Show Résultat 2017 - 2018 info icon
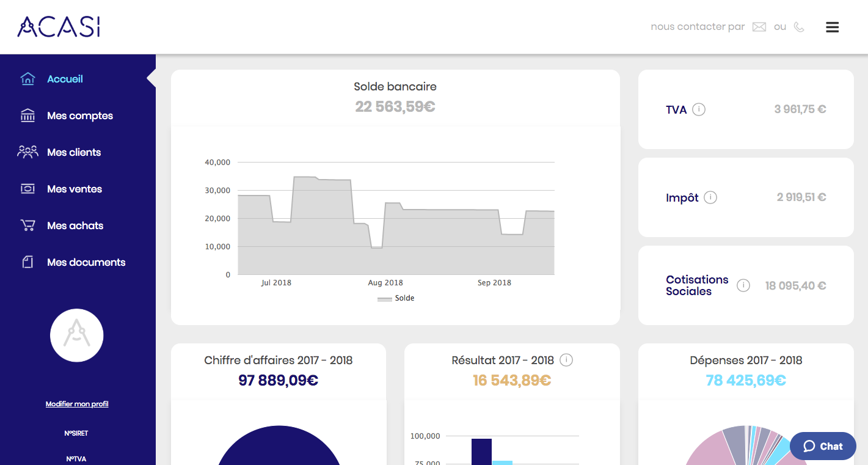 566,360
